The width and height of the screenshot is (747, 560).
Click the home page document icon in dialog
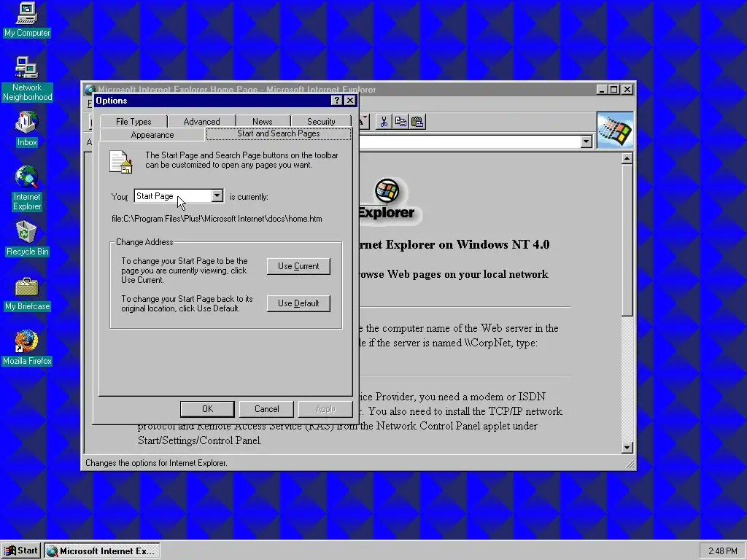pos(120,162)
